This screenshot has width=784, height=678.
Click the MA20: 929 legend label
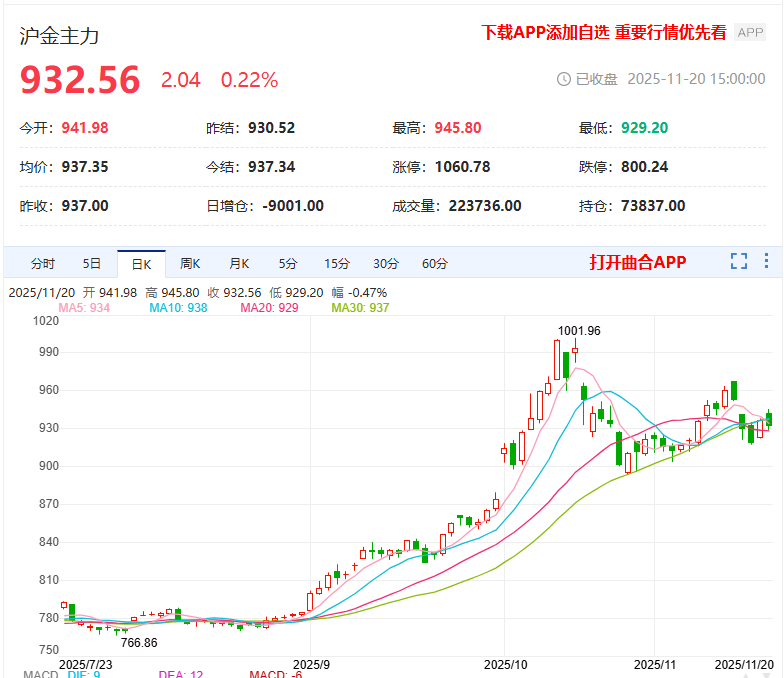(x=269, y=308)
